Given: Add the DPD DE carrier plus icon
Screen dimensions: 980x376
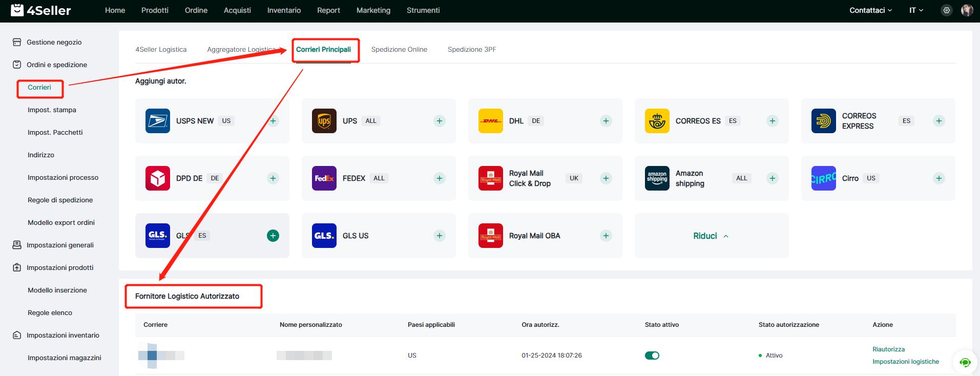Looking at the screenshot, I should click(273, 178).
